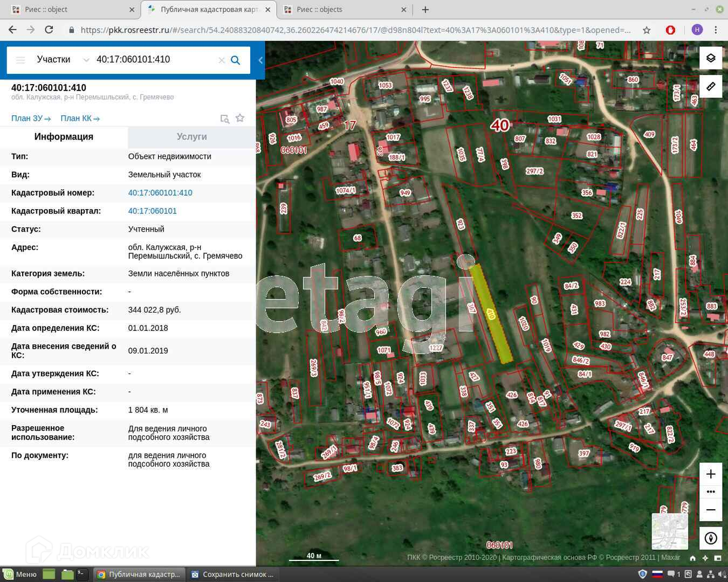This screenshot has width=728, height=582.
Task: Click the find-on-map icon beside star
Action: click(225, 119)
